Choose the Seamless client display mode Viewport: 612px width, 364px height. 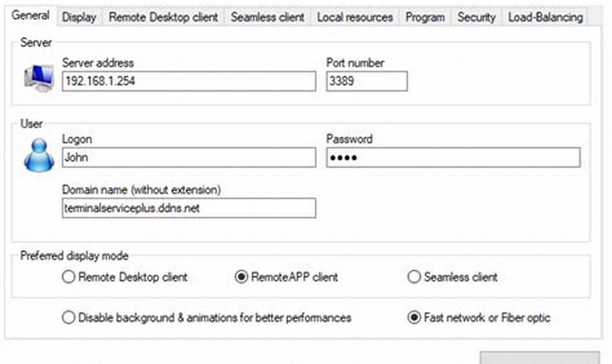click(413, 277)
